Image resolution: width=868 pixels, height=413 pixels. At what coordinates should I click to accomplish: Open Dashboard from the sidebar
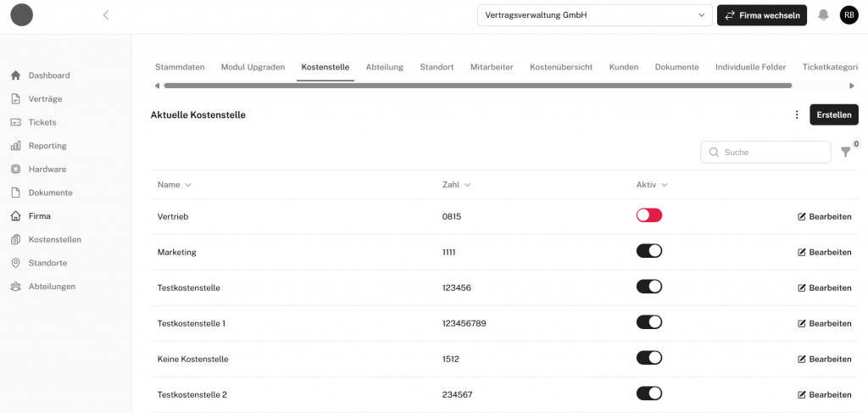(x=48, y=75)
